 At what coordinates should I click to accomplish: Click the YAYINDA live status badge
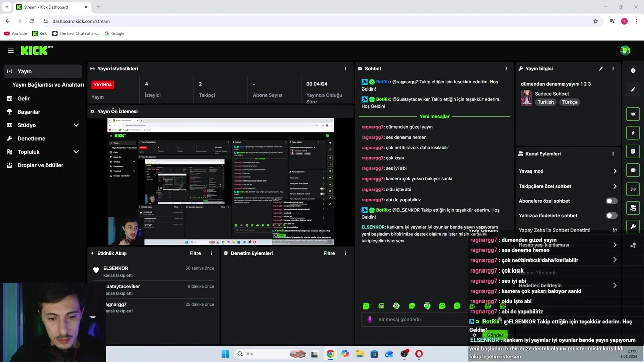pos(102,85)
